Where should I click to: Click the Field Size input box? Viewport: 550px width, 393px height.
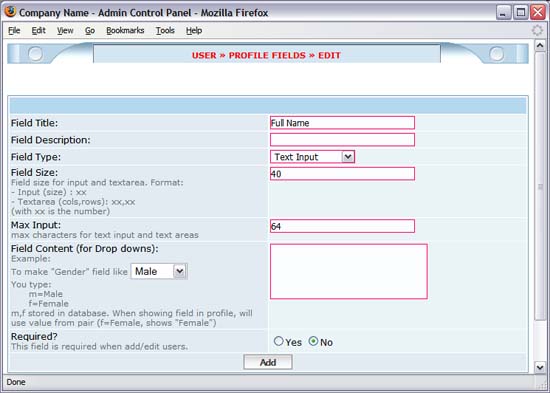342,174
